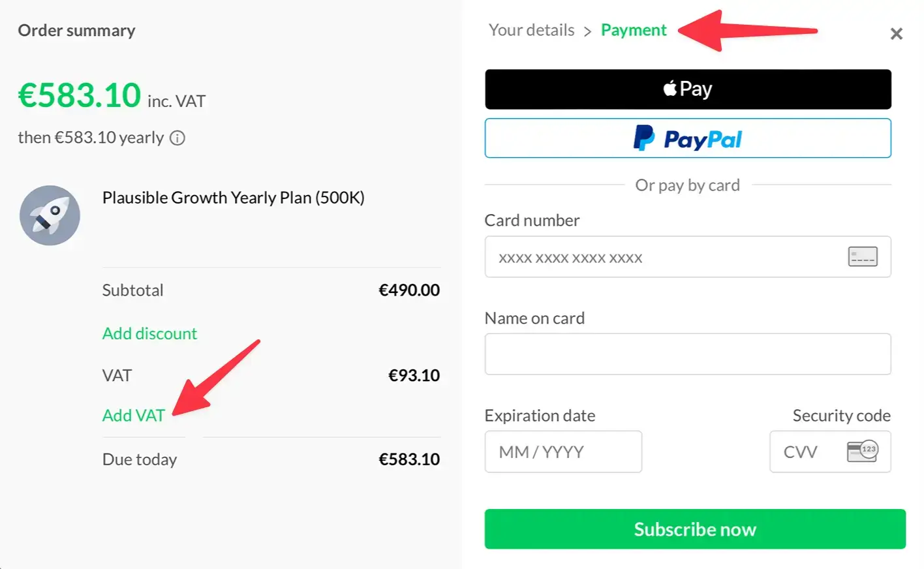The height and width of the screenshot is (569, 924).
Task: Go back to the Your details step
Action: 531,30
